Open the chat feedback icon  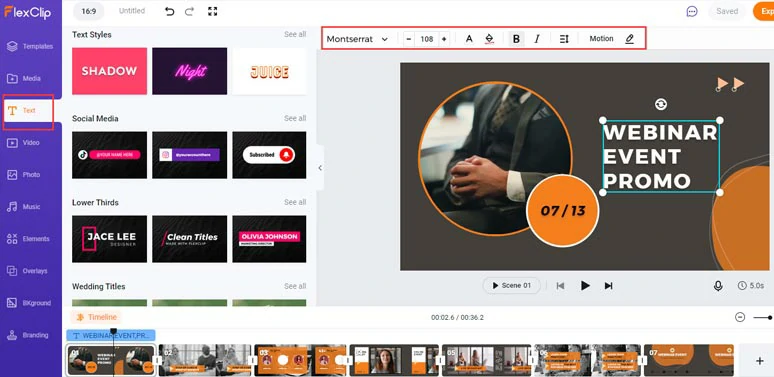[x=692, y=11]
